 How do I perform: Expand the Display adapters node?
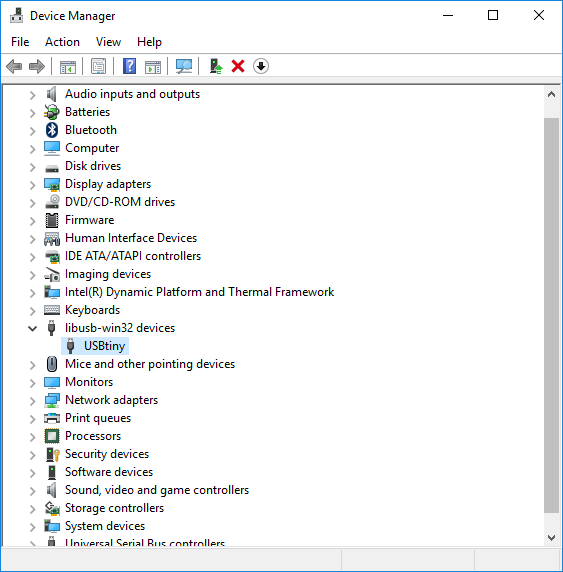[x=32, y=185]
